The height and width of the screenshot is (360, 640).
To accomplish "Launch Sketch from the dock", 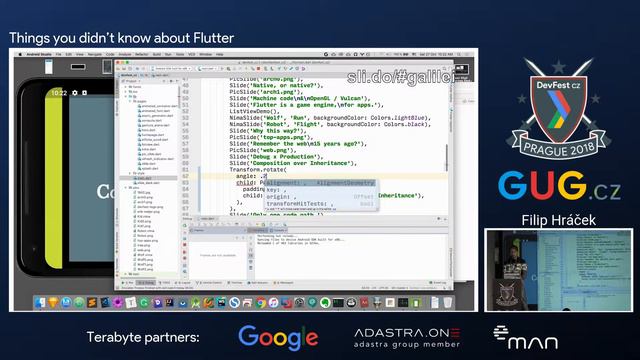I will [x=53, y=302].
